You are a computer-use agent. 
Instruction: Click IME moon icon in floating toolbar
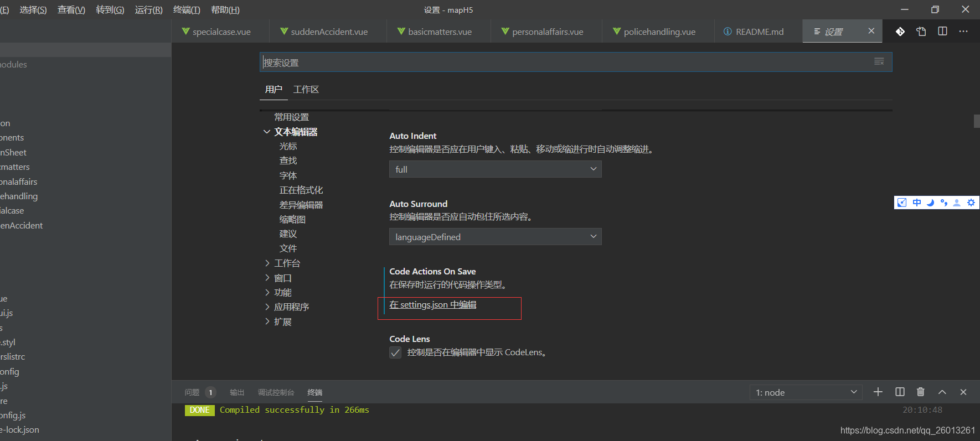click(x=930, y=203)
